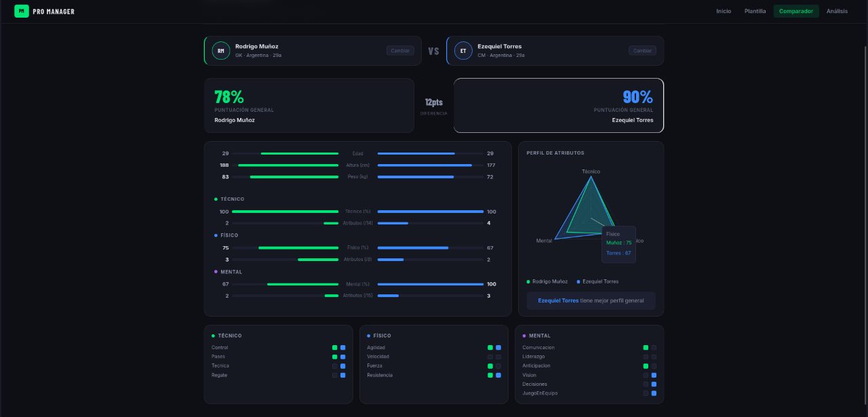This screenshot has height=417, width=868.
Task: Click the green square in Fuerza row
Action: [x=490, y=365]
